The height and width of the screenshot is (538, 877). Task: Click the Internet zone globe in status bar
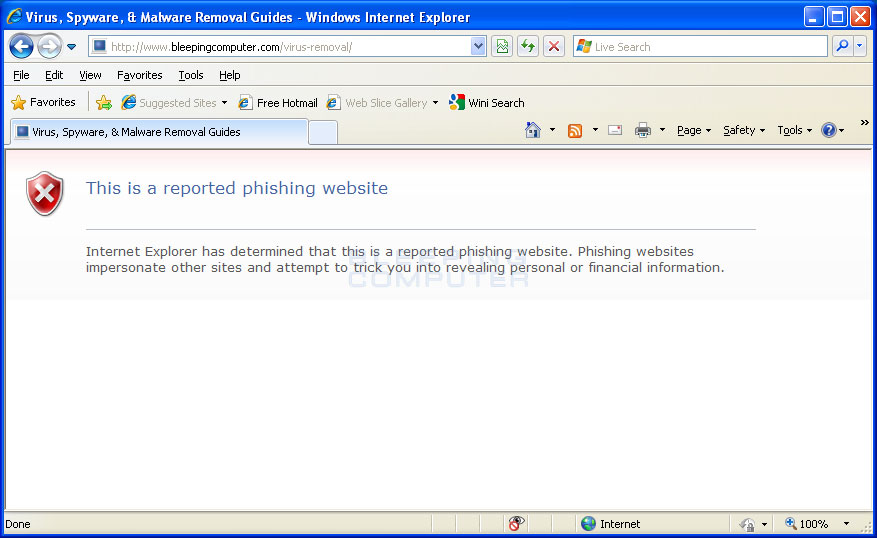[x=588, y=523]
